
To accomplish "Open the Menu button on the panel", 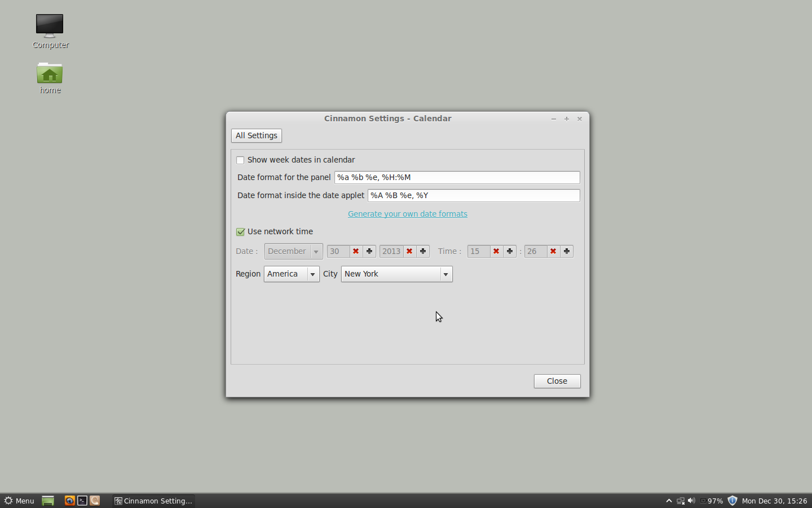I will click(19, 501).
